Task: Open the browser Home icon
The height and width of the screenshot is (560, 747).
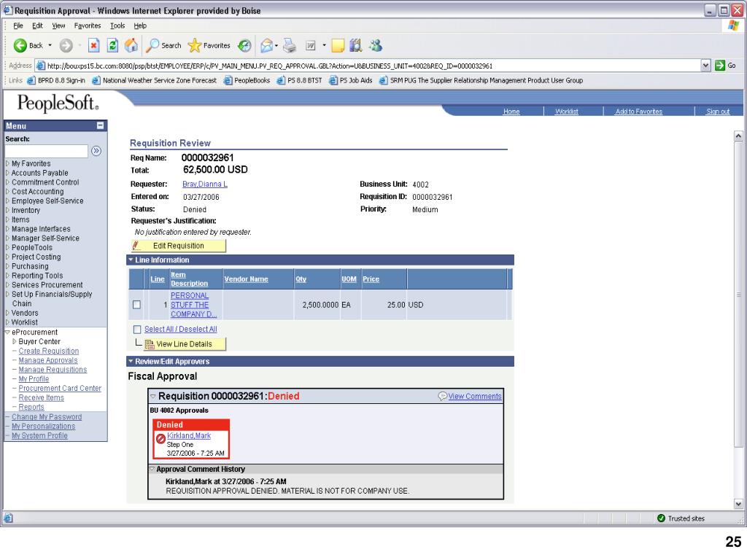Action: coord(131,45)
